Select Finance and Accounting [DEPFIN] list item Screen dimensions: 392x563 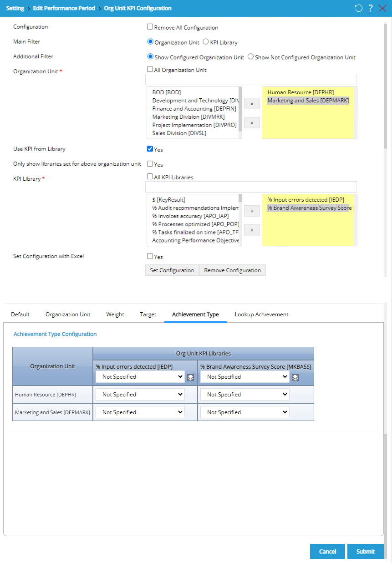(x=194, y=109)
